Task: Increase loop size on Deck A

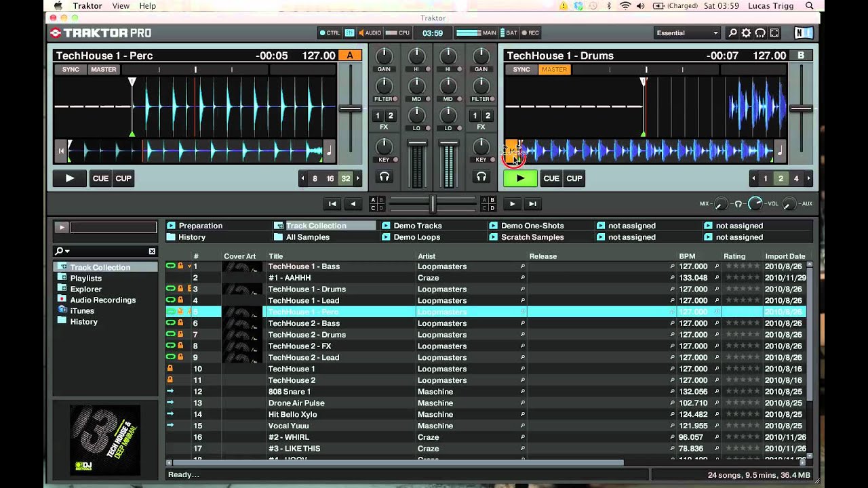Action: [x=358, y=178]
